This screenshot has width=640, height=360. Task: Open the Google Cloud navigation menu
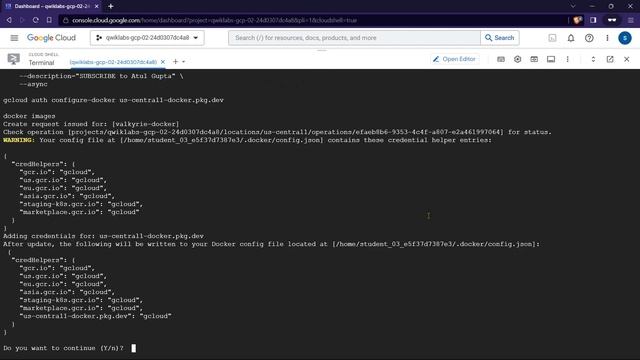coord(14,38)
